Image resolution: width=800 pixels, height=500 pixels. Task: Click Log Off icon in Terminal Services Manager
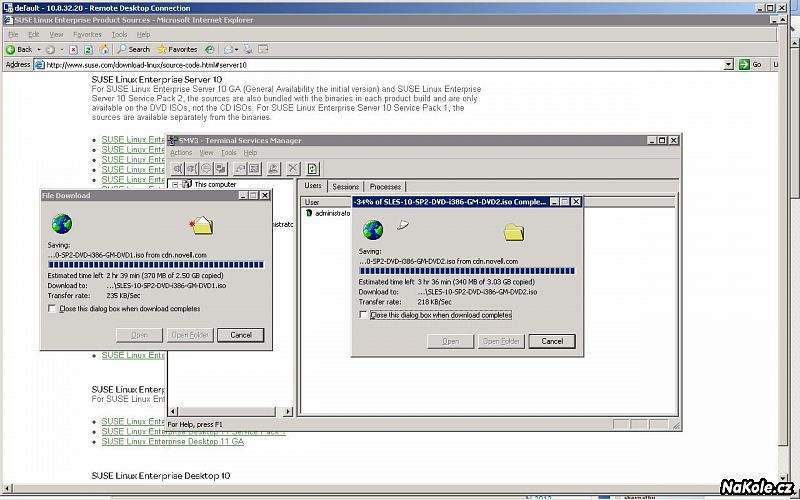click(x=273, y=168)
